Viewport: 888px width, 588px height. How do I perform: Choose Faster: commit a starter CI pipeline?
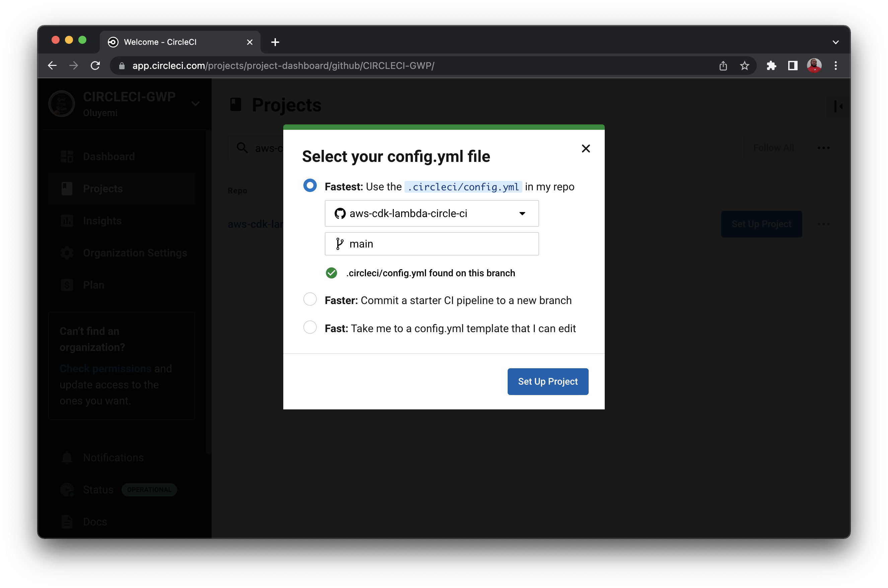tap(310, 299)
